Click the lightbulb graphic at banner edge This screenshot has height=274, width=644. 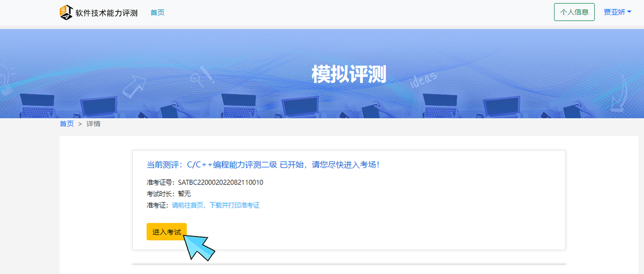click(6, 80)
